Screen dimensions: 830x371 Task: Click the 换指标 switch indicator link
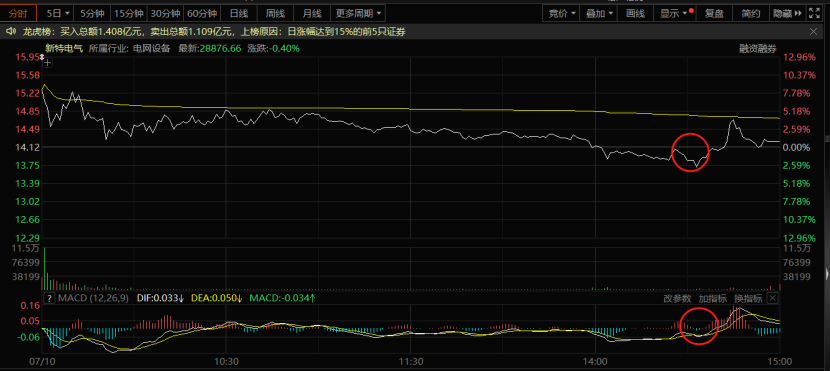pyautogui.click(x=748, y=298)
